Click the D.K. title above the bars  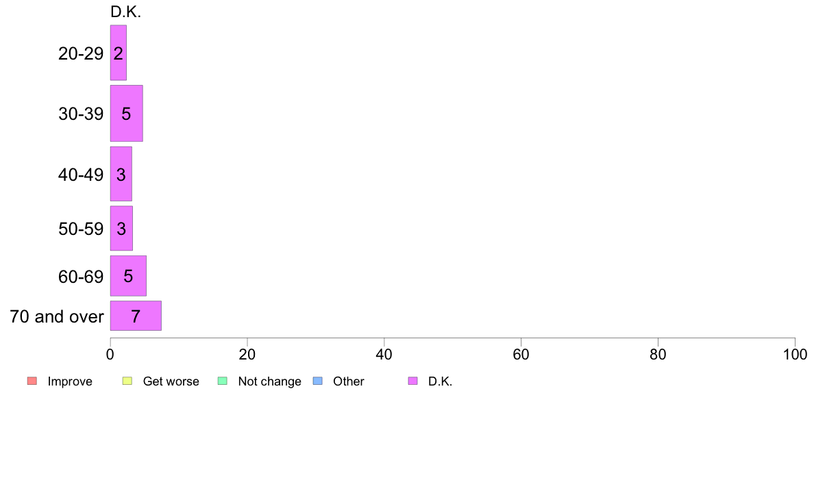click(x=125, y=12)
